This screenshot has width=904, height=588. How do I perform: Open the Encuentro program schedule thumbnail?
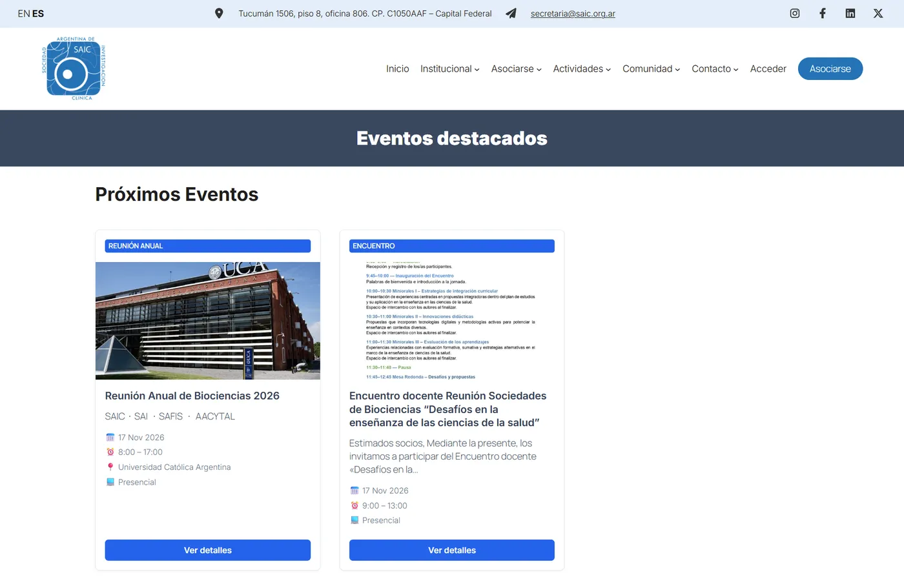[x=452, y=321]
